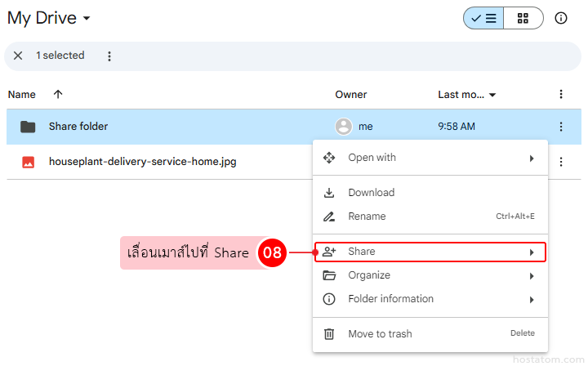Switch to grid layout view
Image resolution: width=588 pixels, height=366 pixels.
click(523, 18)
